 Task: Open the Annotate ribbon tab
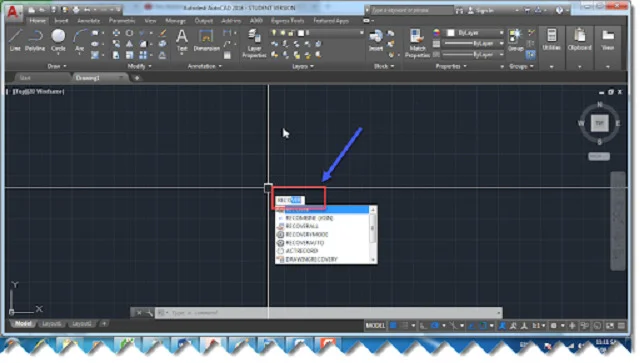(x=88, y=20)
